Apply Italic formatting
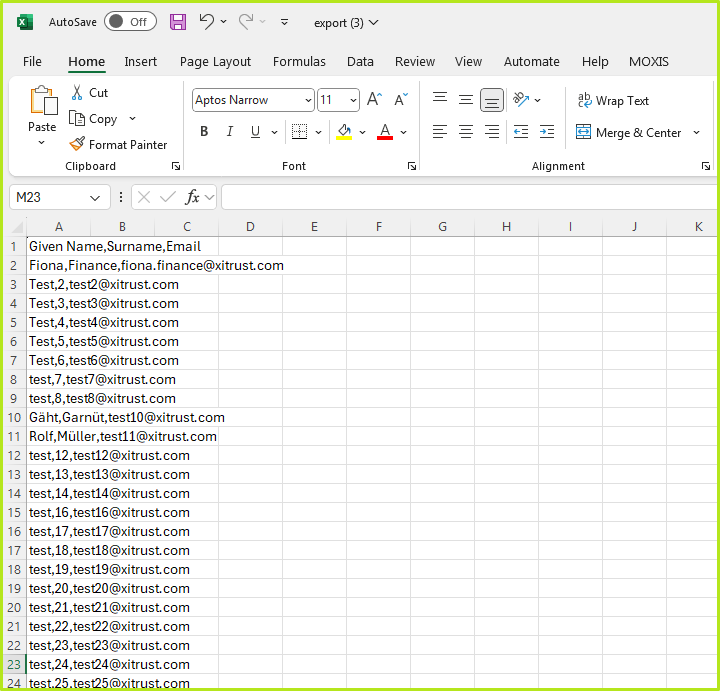The image size is (720, 691). click(230, 132)
